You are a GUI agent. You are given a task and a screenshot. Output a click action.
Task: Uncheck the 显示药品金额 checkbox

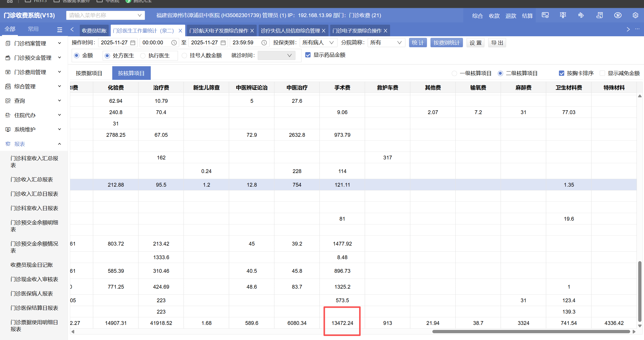pos(308,55)
